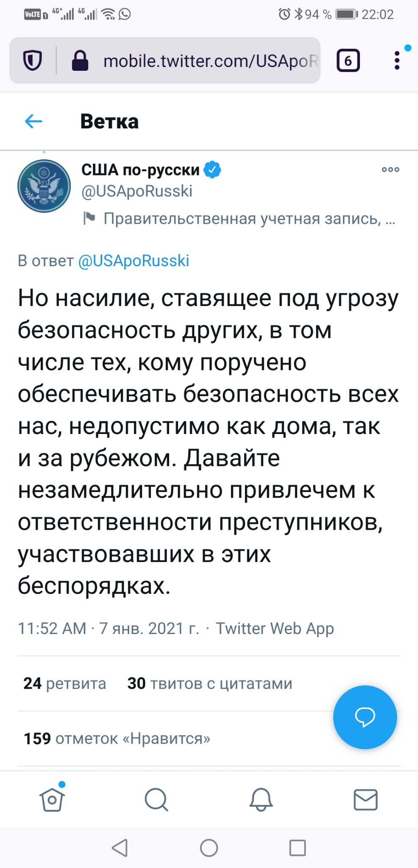Click the @USApoRusski reply mention link
The height and width of the screenshot is (868, 418).
tap(134, 260)
